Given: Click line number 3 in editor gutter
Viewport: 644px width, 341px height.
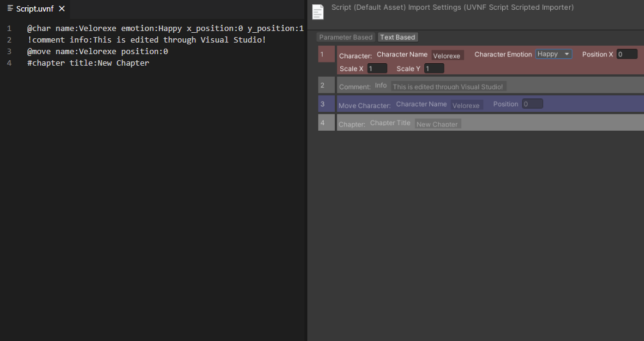Looking at the screenshot, I should coord(9,51).
